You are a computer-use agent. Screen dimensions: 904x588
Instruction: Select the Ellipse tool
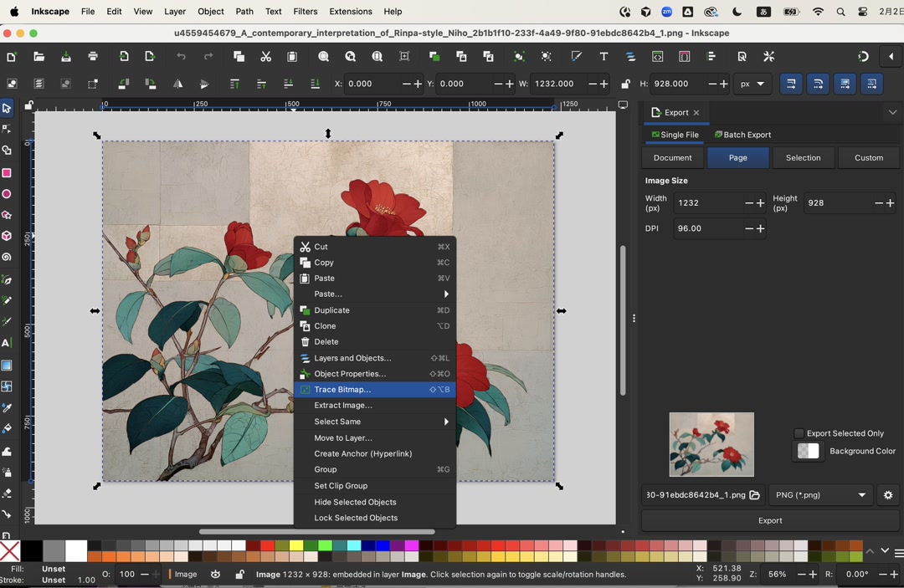click(7, 194)
